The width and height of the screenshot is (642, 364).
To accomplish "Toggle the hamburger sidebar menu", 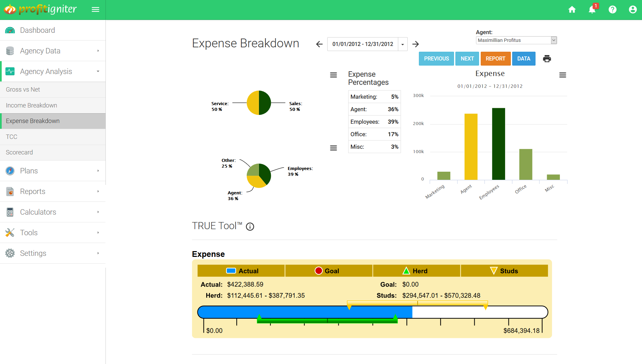I will click(95, 10).
